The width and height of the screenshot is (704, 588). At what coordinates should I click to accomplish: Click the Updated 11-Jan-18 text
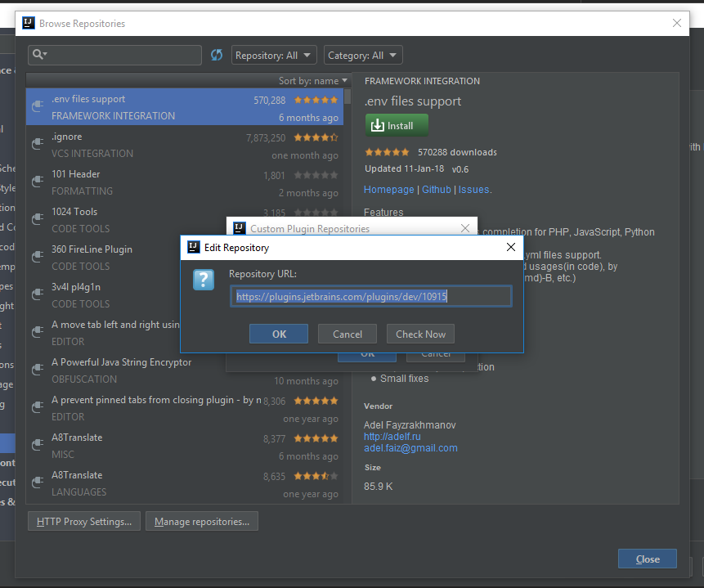404,168
